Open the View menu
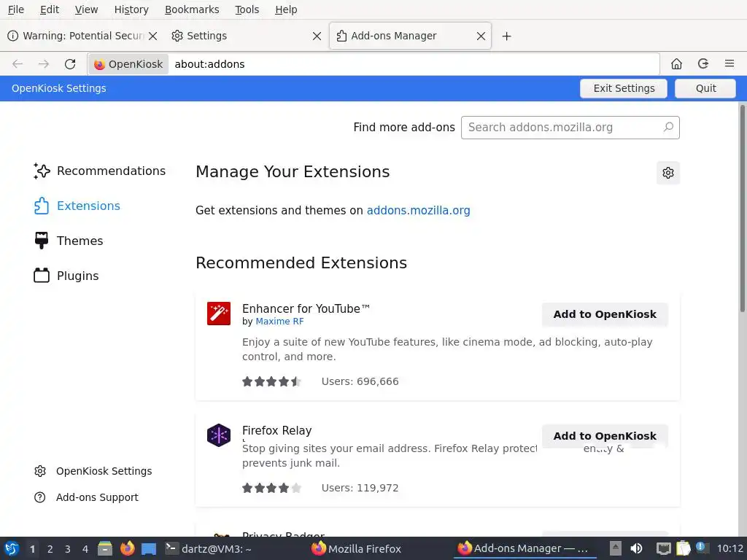Screen dimensions: 747x560 (x=86, y=9)
